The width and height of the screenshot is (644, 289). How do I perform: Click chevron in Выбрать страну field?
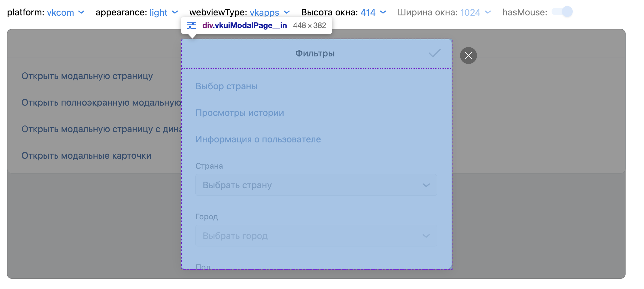point(426,185)
